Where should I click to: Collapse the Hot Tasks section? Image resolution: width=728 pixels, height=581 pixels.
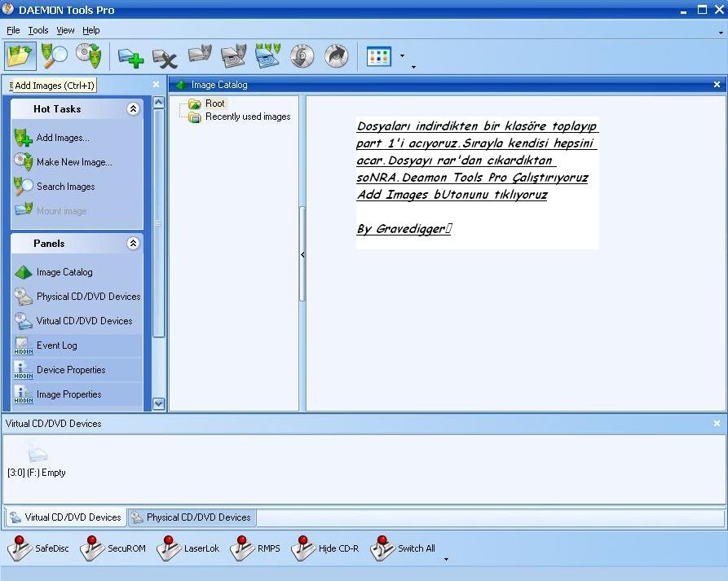133,108
